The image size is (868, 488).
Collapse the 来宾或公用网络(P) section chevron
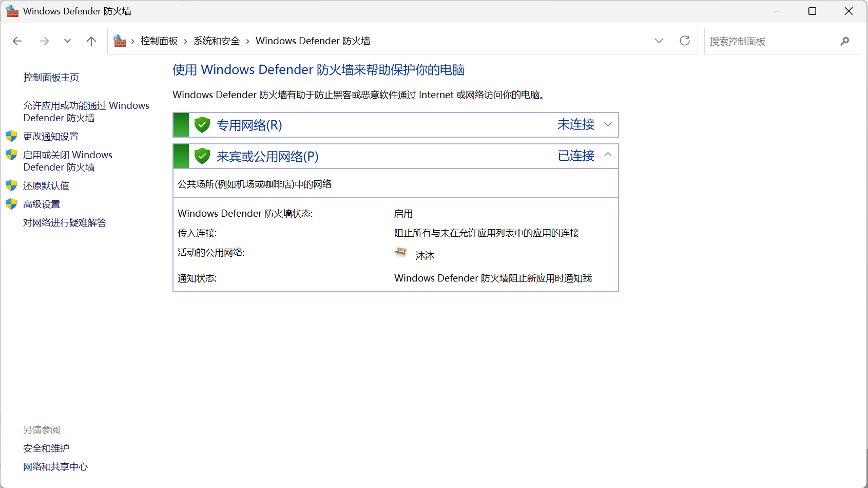(x=608, y=155)
